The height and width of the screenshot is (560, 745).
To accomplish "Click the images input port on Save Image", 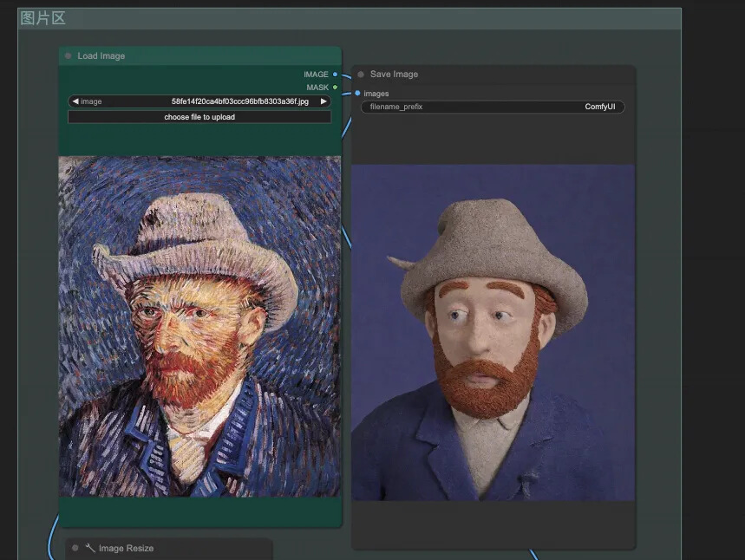I will (x=357, y=94).
